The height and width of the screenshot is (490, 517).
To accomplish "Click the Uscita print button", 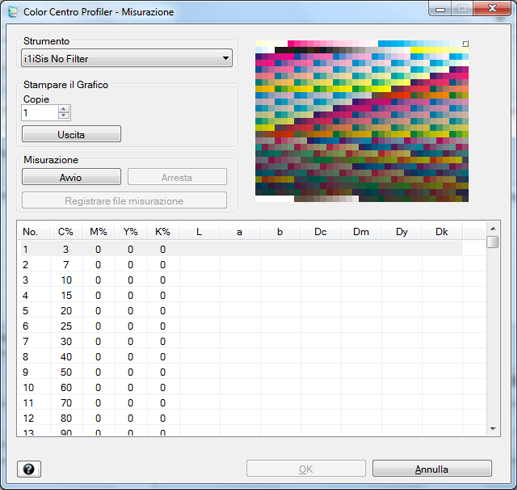I will pyautogui.click(x=71, y=134).
